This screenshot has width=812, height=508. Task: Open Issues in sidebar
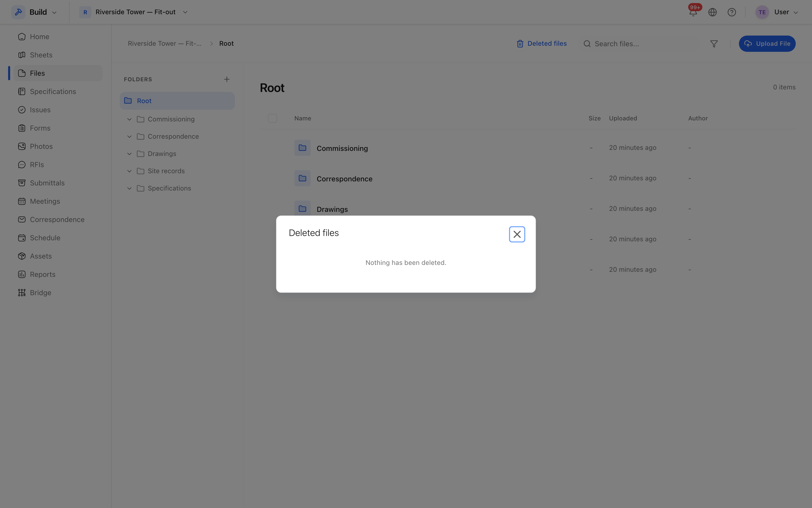point(58,110)
